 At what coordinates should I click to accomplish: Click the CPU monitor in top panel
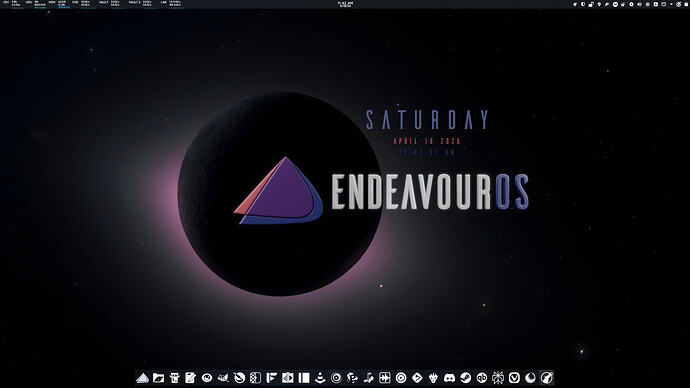click(x=13, y=4)
